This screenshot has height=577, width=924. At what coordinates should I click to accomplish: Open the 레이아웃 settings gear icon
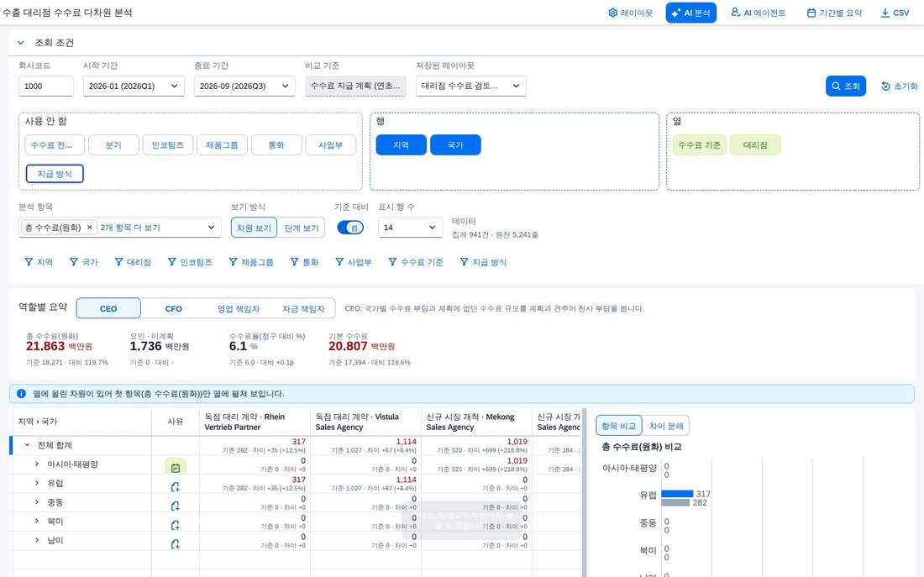point(613,13)
